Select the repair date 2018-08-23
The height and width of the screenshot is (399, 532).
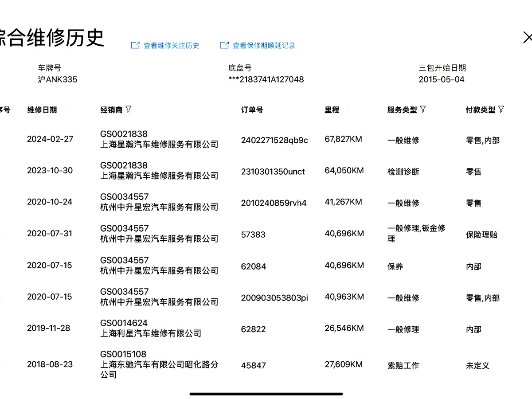[50, 364]
